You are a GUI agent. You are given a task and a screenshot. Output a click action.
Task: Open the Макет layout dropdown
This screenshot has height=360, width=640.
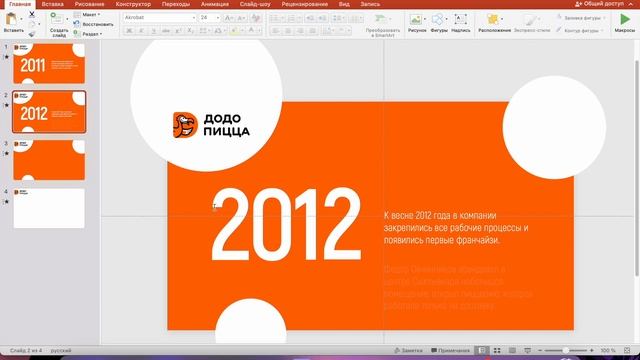(x=87, y=15)
